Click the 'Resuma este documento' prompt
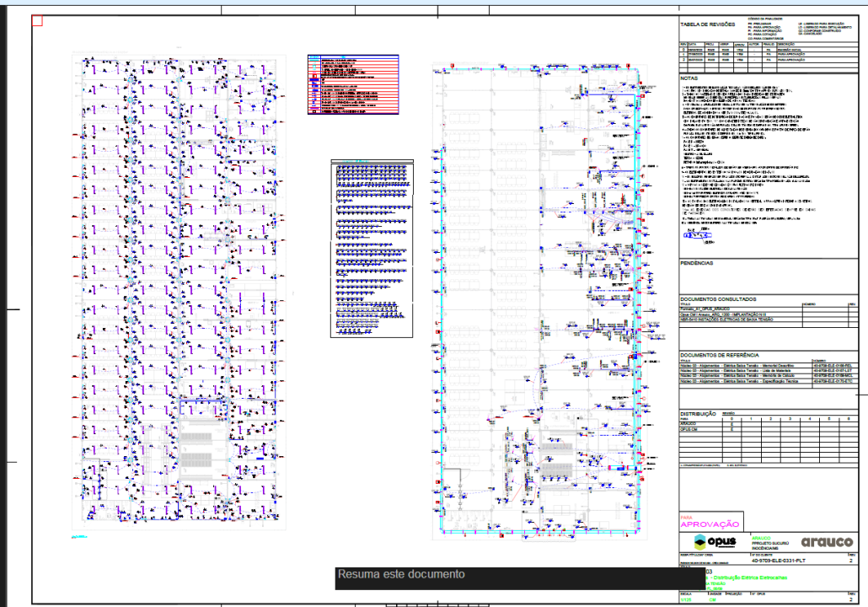This screenshot has width=868, height=607. point(401,575)
